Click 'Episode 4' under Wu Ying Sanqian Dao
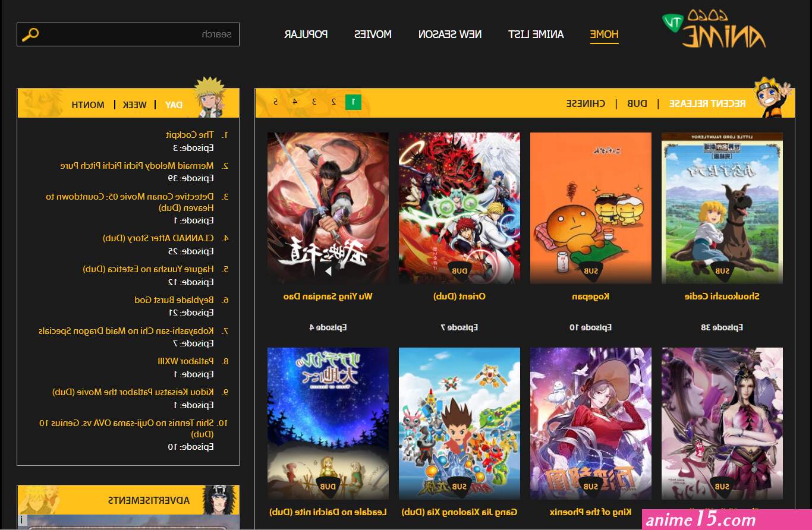 coord(328,327)
